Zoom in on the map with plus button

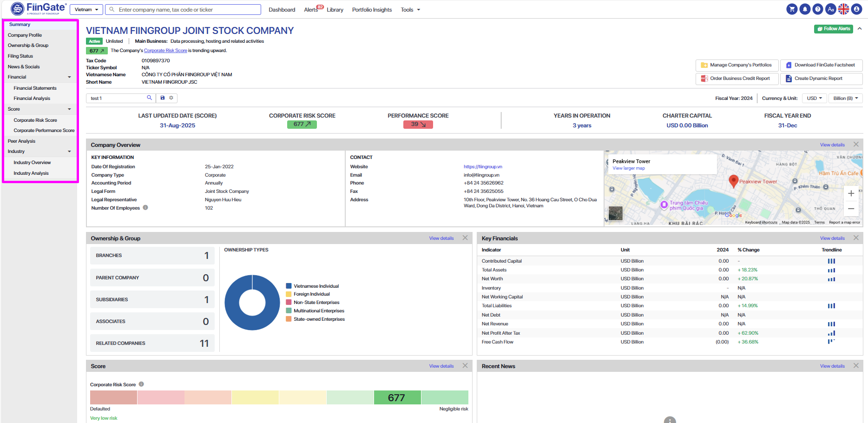pyautogui.click(x=851, y=193)
